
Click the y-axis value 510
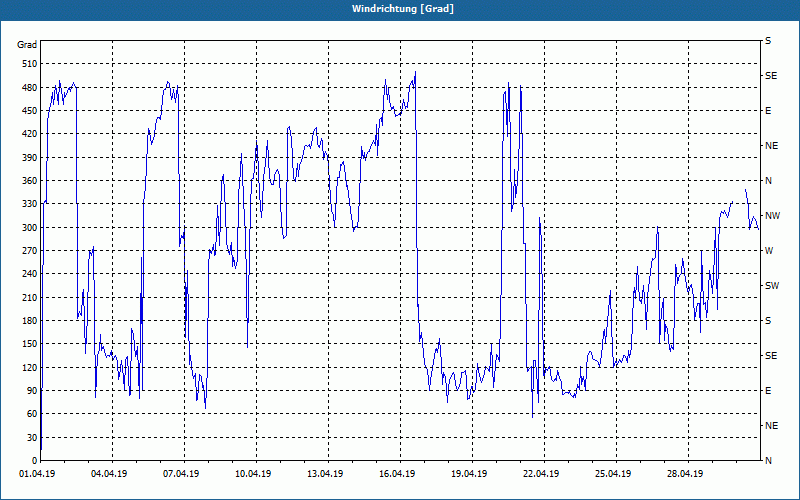point(30,64)
